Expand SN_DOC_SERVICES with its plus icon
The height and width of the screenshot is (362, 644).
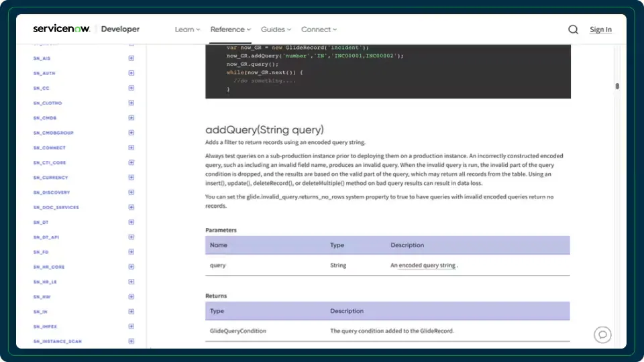(131, 207)
